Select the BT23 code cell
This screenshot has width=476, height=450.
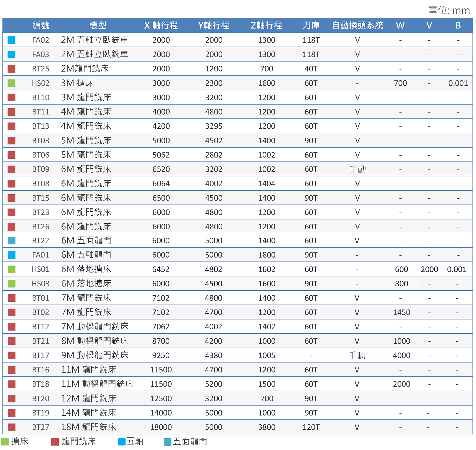coord(41,212)
